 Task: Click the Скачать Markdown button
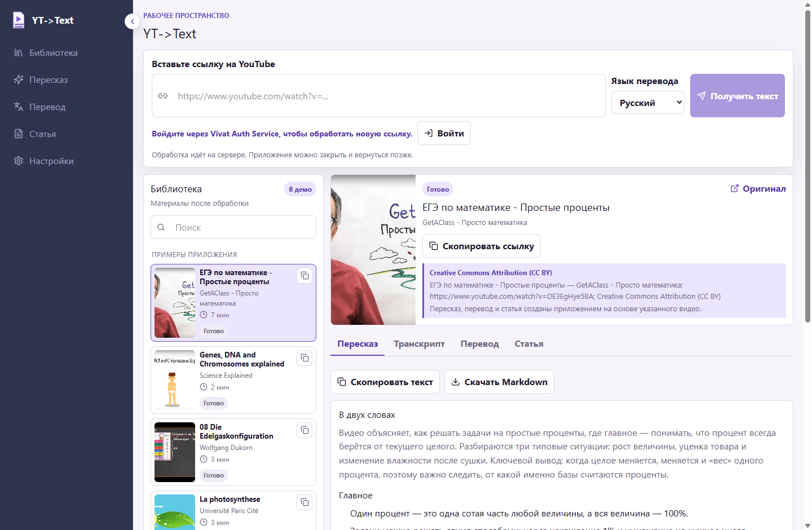pos(500,382)
